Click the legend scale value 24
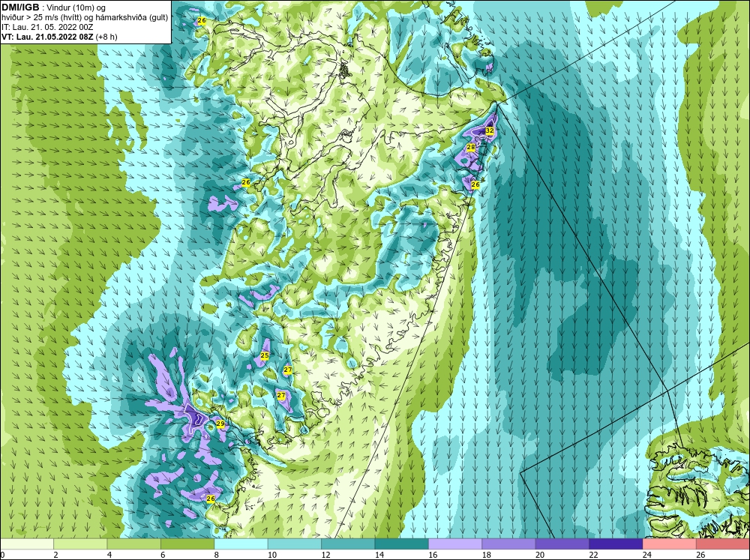The height and width of the screenshot is (560, 750). 647,556
